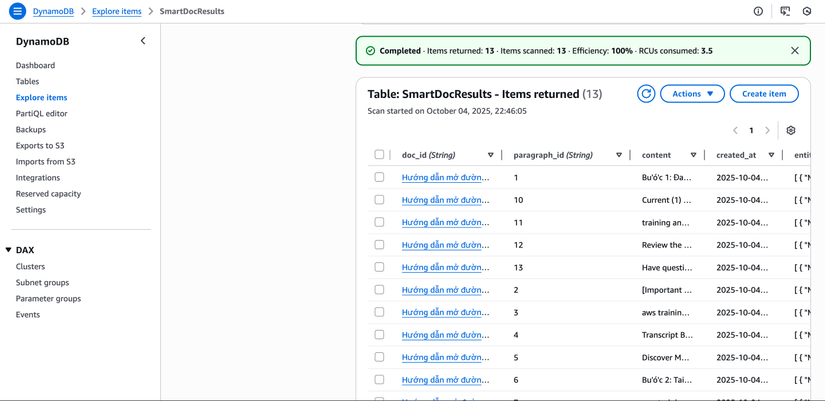The image size is (825, 401).
Task: Collapse the DynamoDB side panel
Action: pos(143,41)
